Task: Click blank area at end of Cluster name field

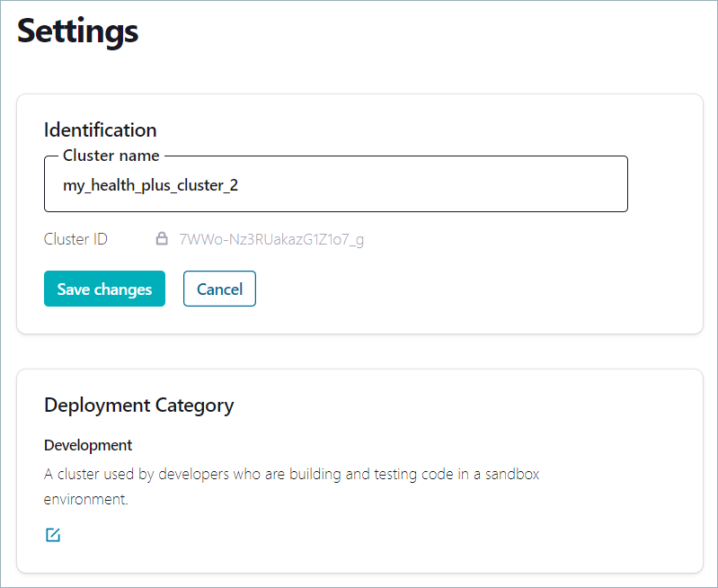Action: coord(539,185)
